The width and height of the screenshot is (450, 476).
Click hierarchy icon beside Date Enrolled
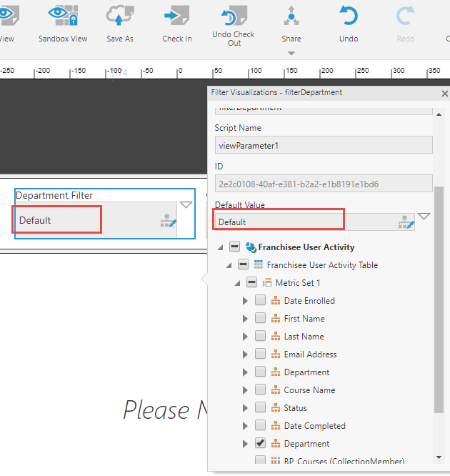click(x=276, y=300)
